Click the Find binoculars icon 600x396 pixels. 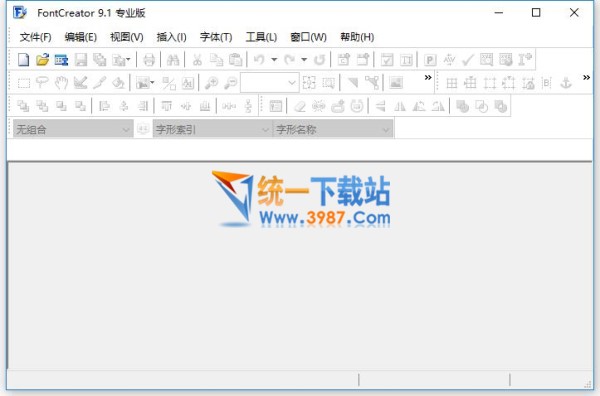[173, 60]
